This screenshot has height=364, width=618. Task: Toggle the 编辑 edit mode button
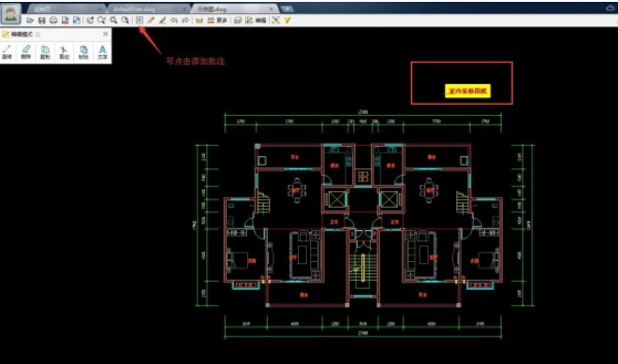tap(256, 20)
